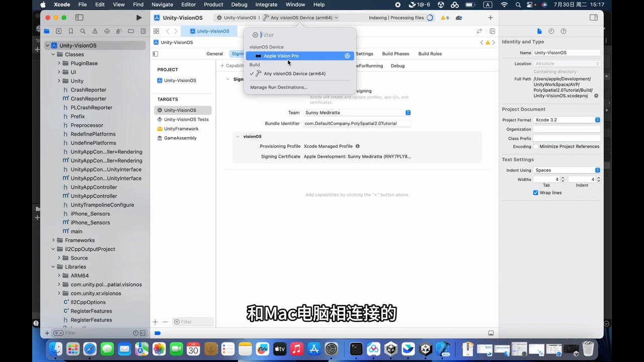Open the breakpoint navigator icon
This screenshot has width=644, height=362.
(x=131, y=31)
